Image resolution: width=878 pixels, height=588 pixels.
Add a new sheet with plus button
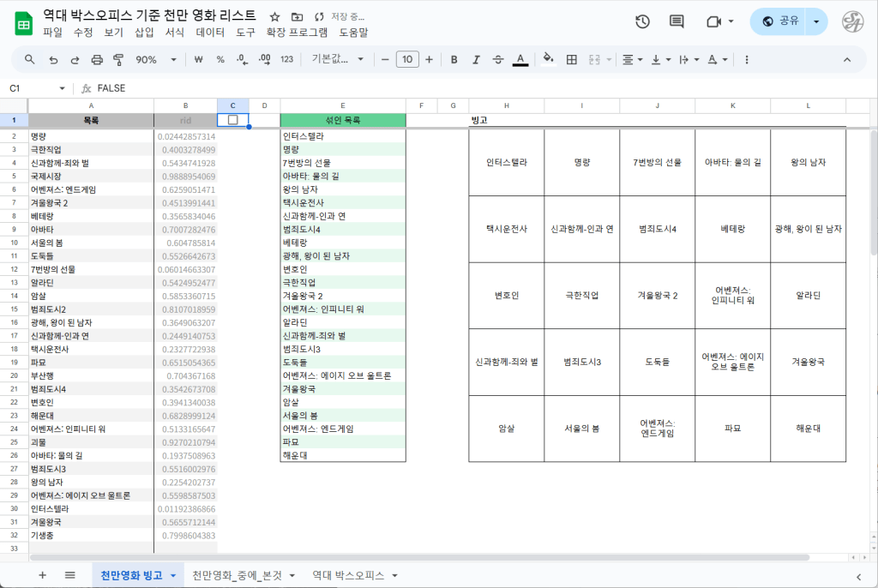coord(42,575)
